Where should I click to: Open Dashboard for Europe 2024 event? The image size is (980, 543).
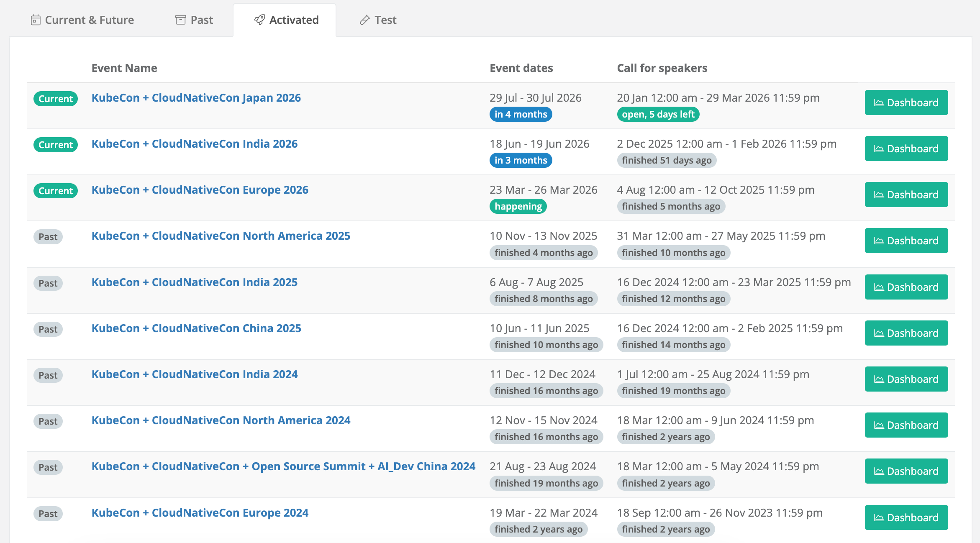click(906, 517)
